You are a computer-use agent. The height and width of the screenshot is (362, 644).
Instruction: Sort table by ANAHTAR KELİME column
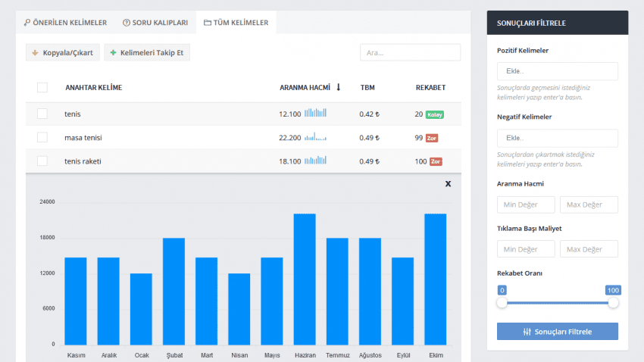tap(94, 87)
